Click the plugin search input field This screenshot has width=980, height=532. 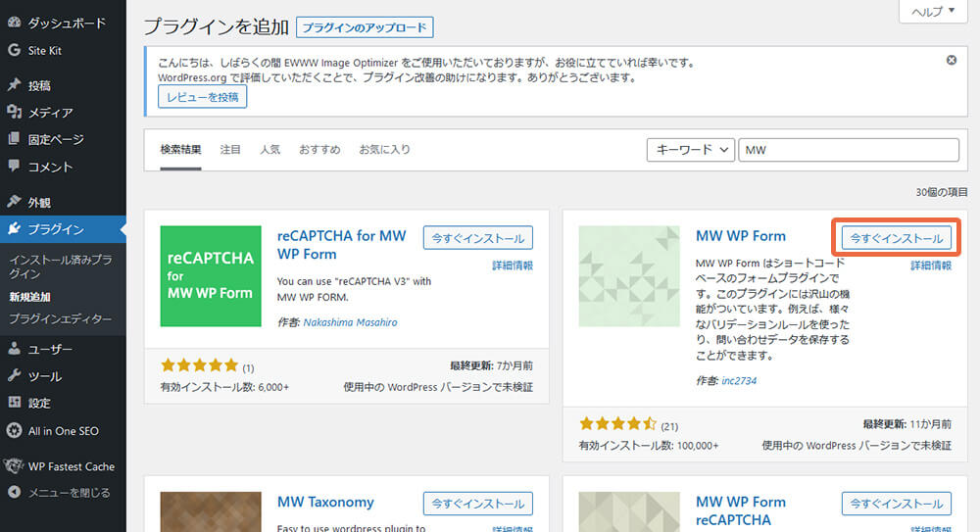tap(849, 150)
